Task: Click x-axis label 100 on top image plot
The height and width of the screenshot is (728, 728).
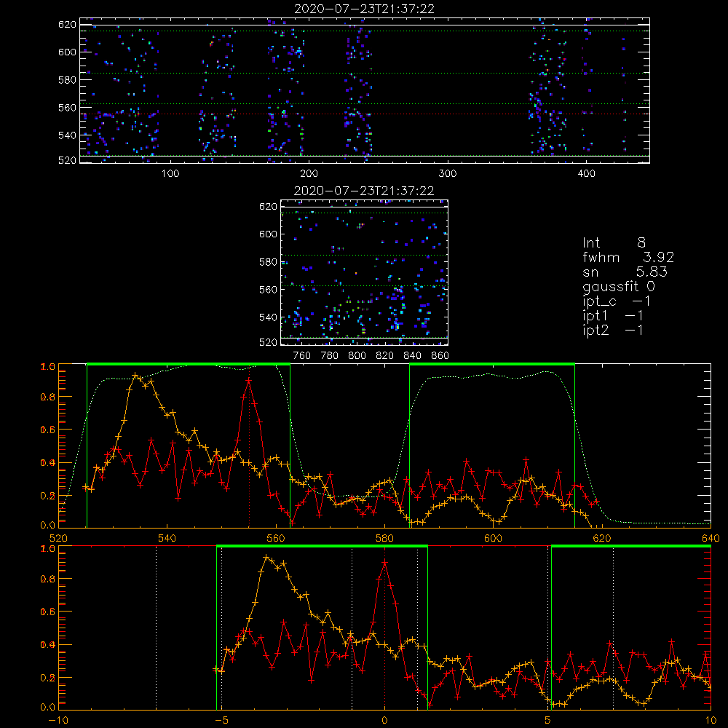Action: point(170,174)
